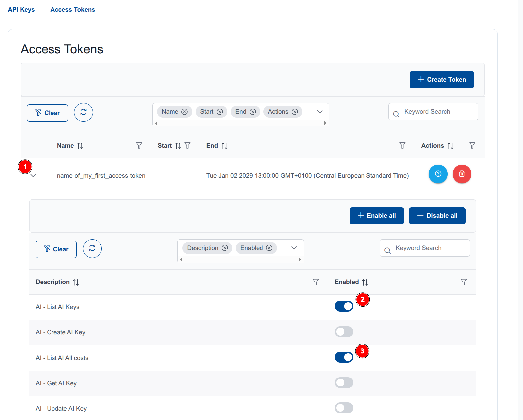
Task: Click Disable all permissions
Action: (x=437, y=216)
